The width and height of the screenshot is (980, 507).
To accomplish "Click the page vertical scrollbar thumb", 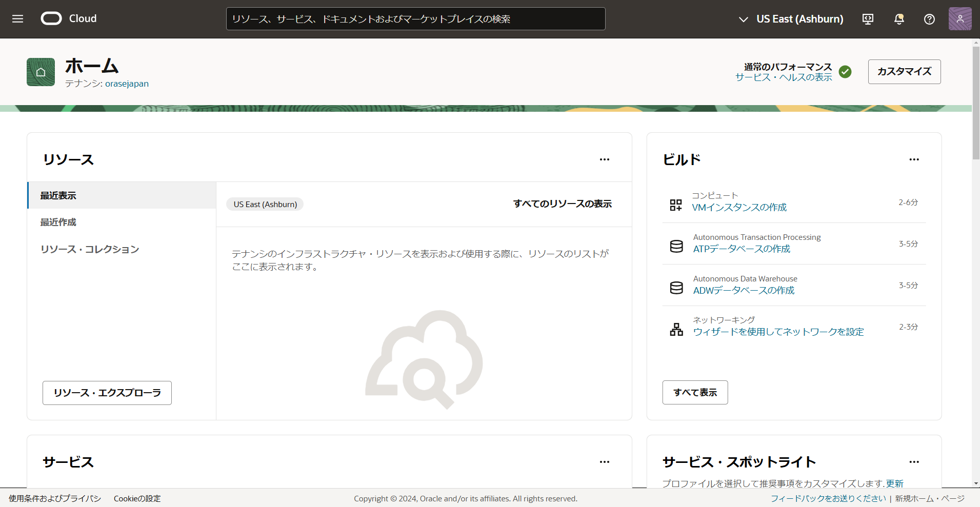I will point(976,103).
